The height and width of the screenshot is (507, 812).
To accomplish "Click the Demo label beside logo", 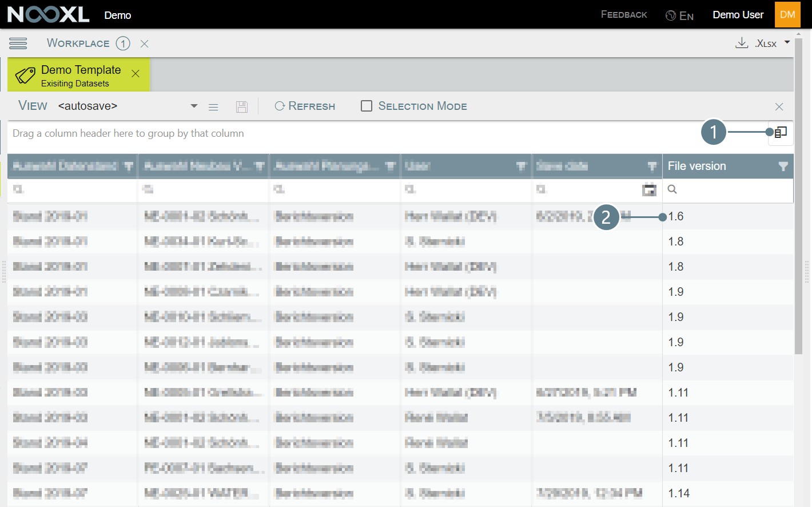I will pyautogui.click(x=117, y=15).
